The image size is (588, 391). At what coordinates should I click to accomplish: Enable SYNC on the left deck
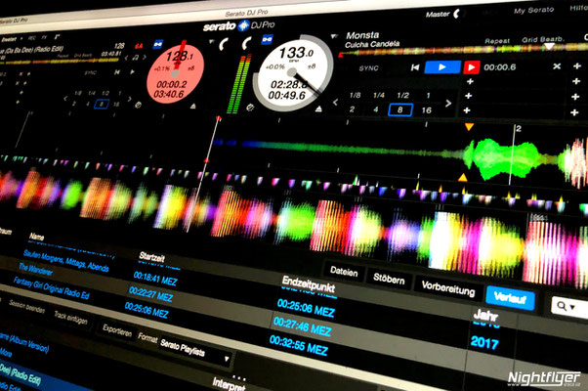tap(91, 72)
